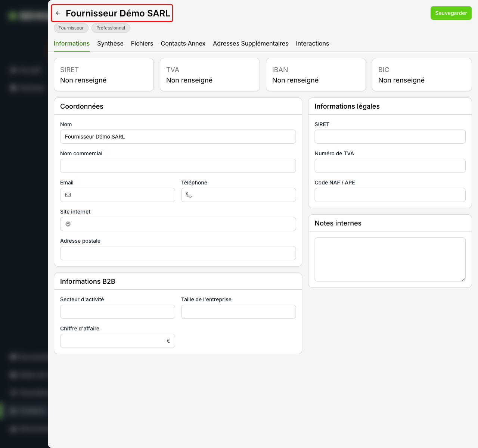Click inside the Téléphone input field
The image size is (478, 448).
239,195
